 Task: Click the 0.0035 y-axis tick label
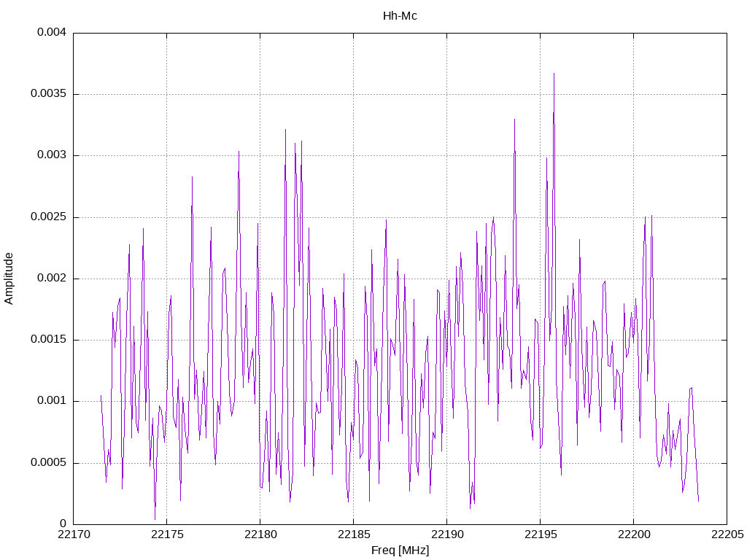click(x=49, y=94)
